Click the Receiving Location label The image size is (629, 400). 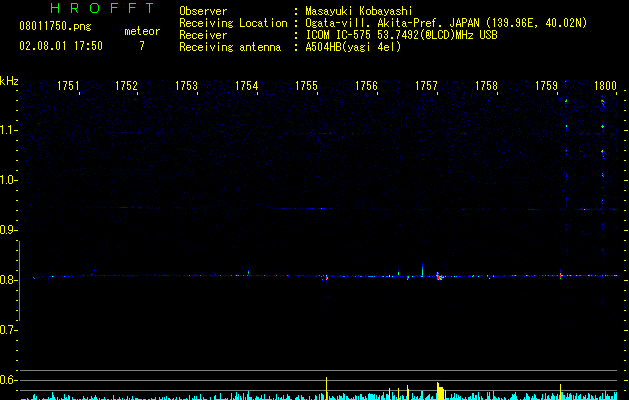(x=233, y=23)
